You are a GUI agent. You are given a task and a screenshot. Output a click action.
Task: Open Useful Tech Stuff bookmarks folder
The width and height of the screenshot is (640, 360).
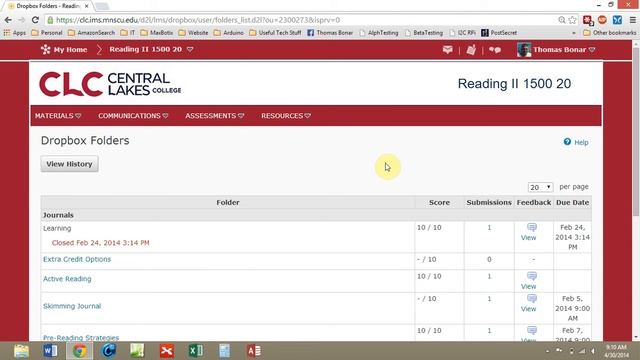click(275, 33)
